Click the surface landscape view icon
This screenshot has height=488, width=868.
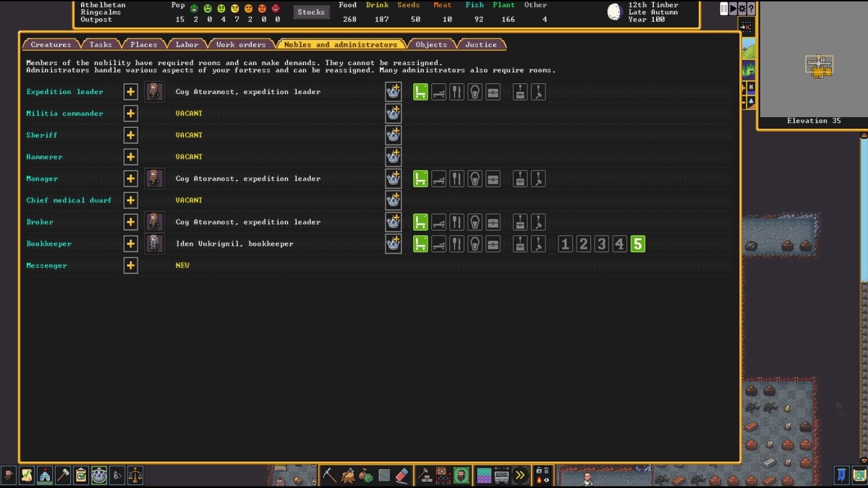coord(749,50)
